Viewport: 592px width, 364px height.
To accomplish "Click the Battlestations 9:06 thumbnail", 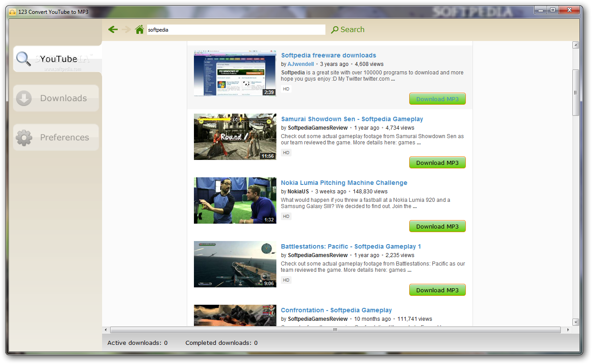I will [x=235, y=264].
